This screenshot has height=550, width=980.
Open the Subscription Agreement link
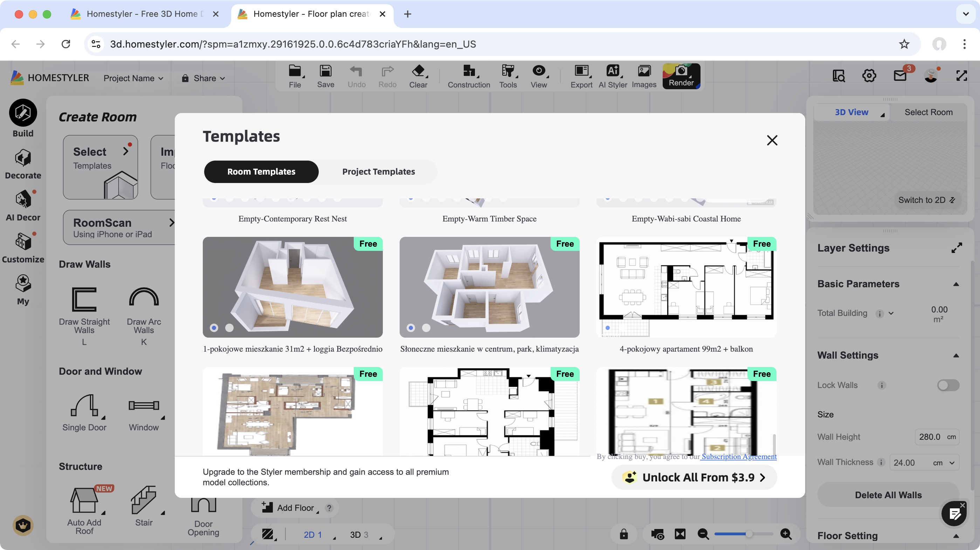tap(739, 457)
